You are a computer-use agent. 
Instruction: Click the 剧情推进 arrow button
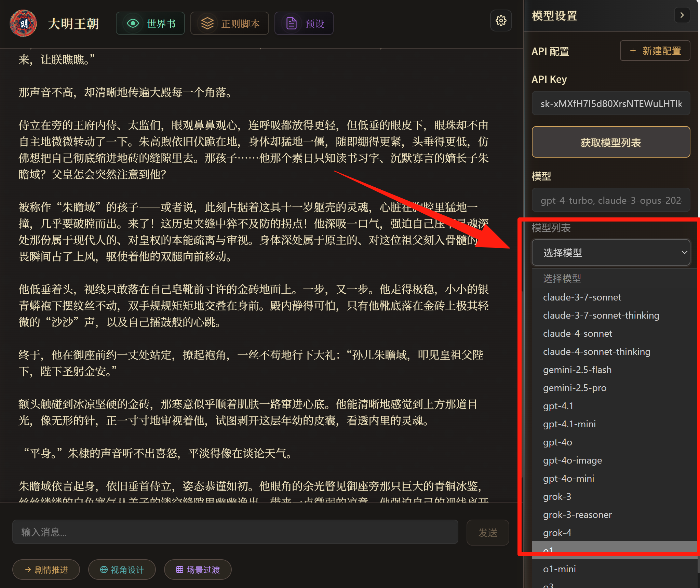coord(46,570)
